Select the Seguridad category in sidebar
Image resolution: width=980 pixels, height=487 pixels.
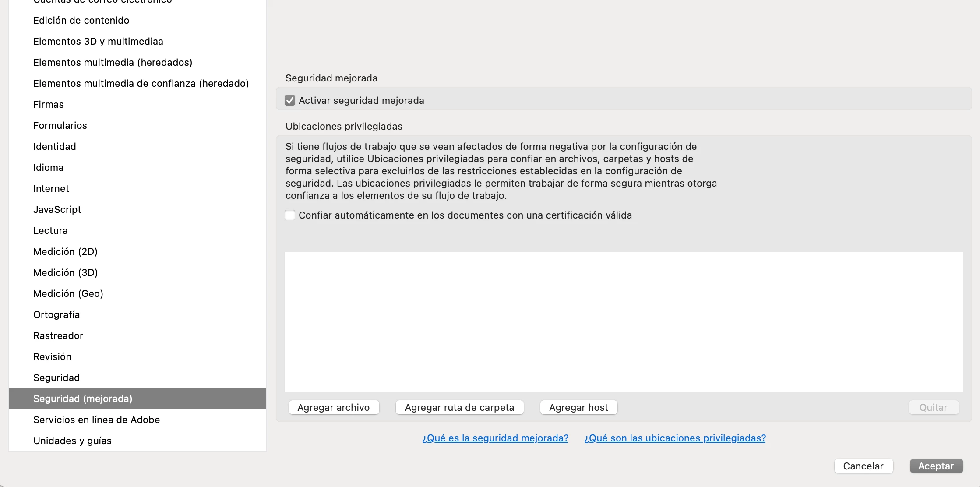pyautogui.click(x=56, y=378)
